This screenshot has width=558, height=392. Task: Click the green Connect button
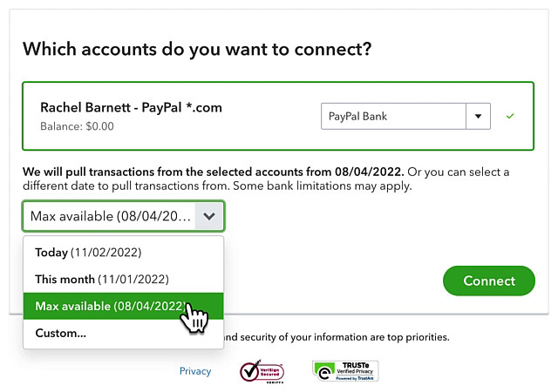point(489,280)
